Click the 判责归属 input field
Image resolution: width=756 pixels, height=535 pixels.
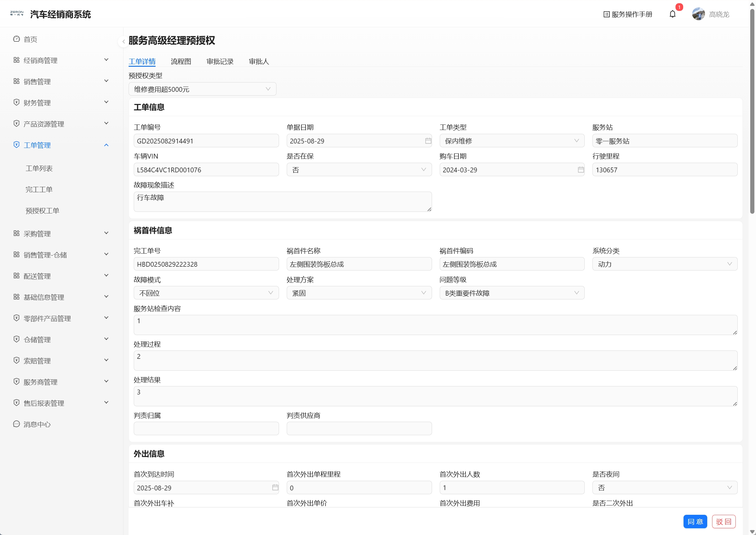(x=206, y=429)
